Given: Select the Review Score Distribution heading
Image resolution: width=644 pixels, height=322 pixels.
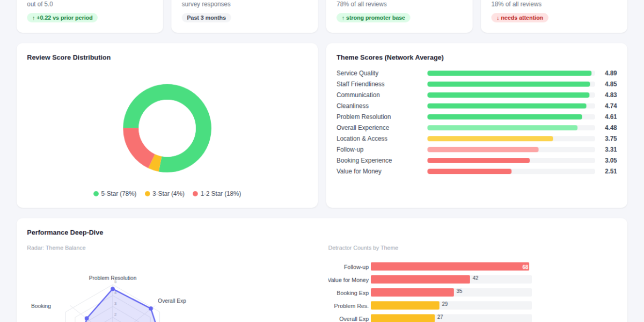Looking at the screenshot, I should (69, 57).
